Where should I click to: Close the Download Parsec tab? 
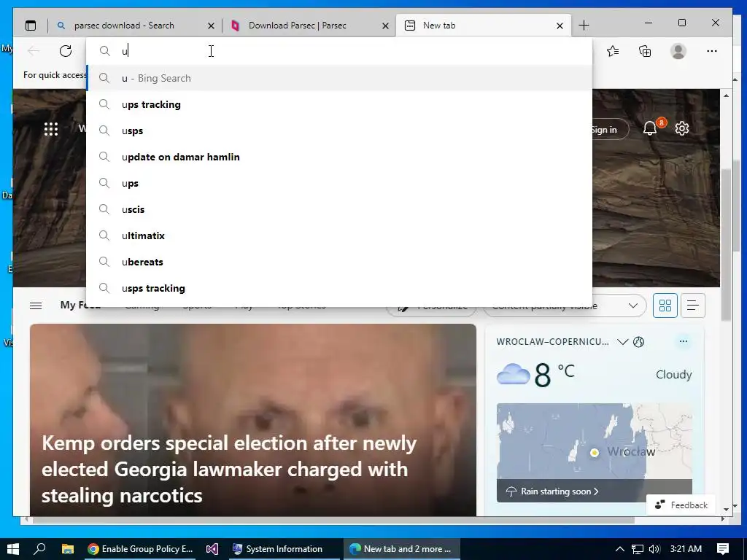click(x=385, y=26)
